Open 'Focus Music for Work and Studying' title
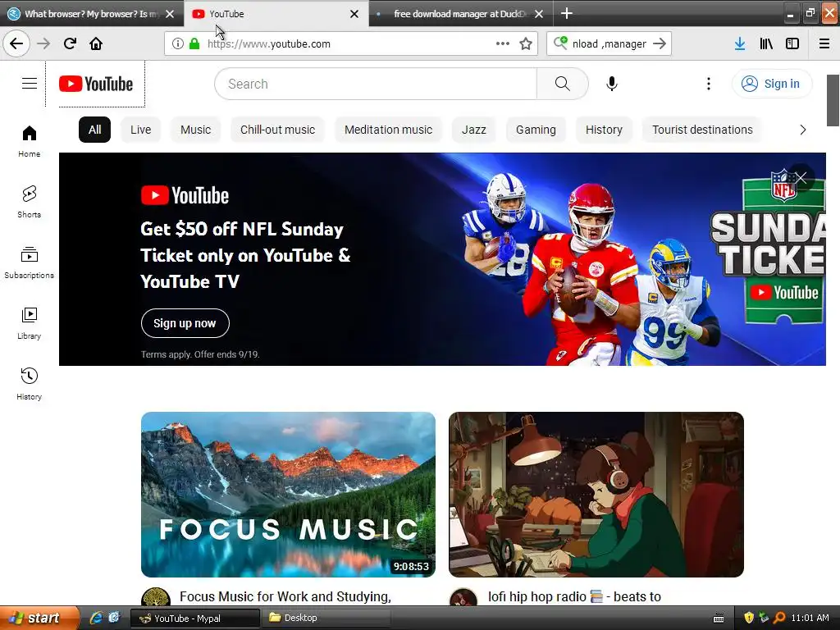 click(x=285, y=596)
